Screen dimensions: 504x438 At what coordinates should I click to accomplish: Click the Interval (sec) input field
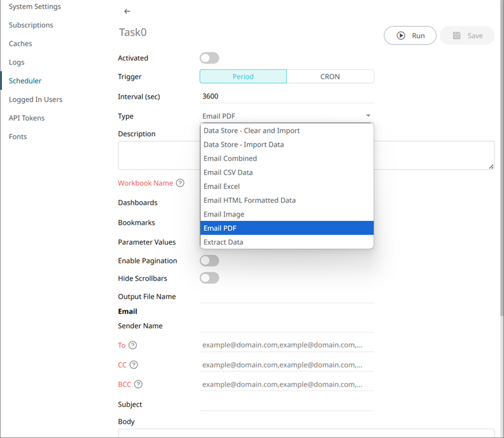pos(287,96)
